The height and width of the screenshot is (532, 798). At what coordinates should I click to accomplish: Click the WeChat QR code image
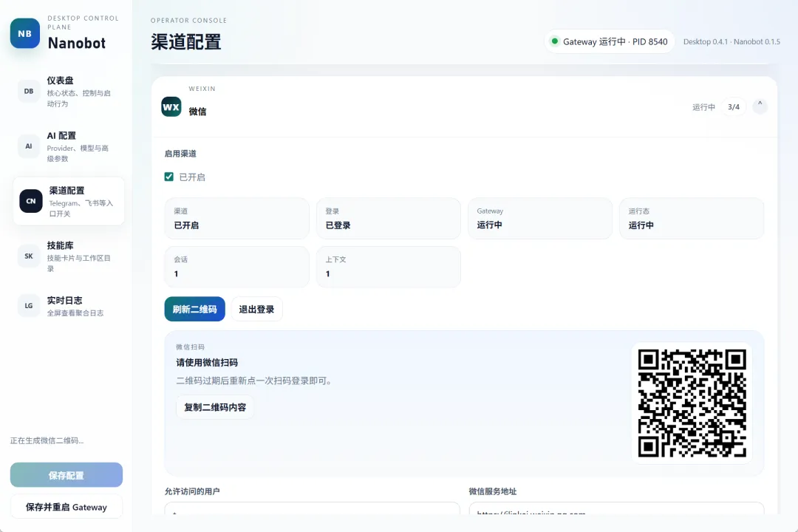(x=692, y=403)
